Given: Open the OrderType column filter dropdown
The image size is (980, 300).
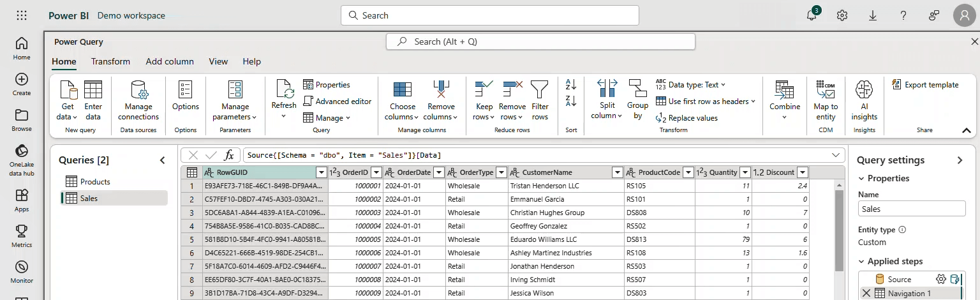Looking at the screenshot, I should [501, 172].
